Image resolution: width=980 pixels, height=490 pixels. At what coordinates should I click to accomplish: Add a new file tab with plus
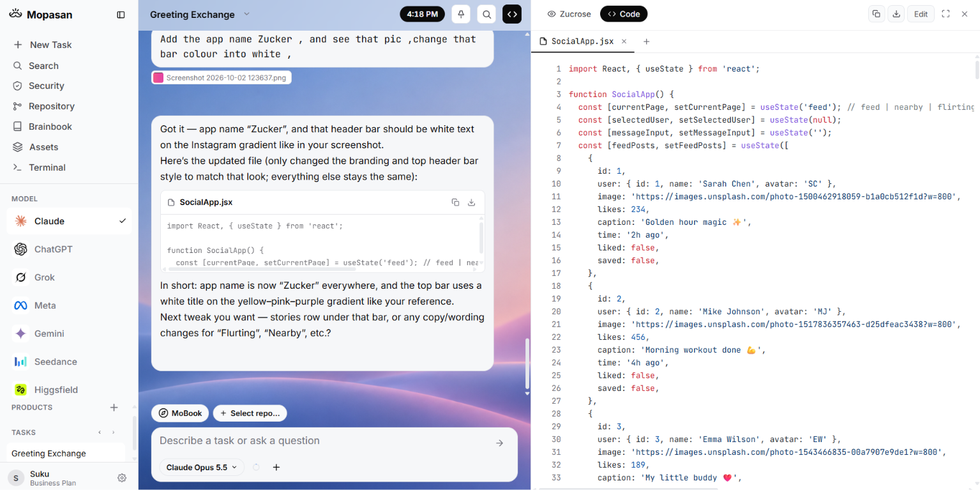coord(646,42)
